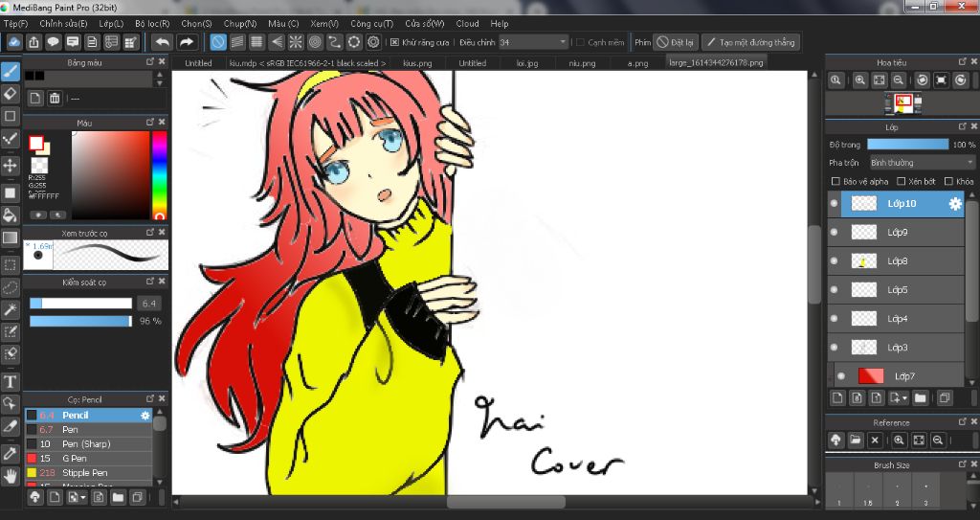The width and height of the screenshot is (980, 520).
Task: Enable Khóa lock checkbox
Action: pyautogui.click(x=948, y=181)
